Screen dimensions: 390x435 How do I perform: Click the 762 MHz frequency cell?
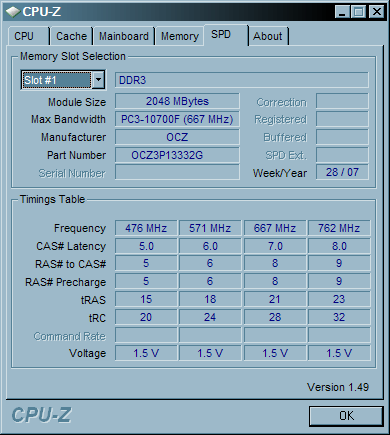point(339,228)
